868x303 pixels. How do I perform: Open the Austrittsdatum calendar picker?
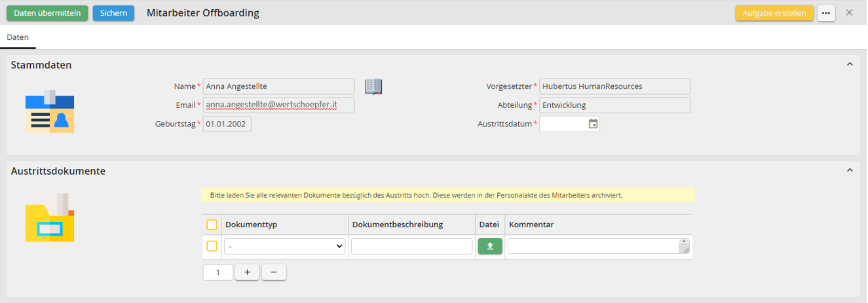pyautogui.click(x=593, y=124)
